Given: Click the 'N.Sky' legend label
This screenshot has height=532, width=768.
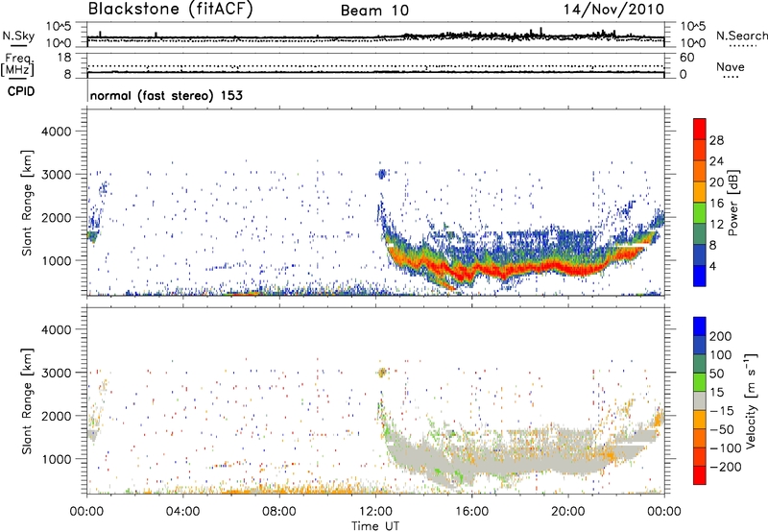Looking at the screenshot, I should (18, 36).
